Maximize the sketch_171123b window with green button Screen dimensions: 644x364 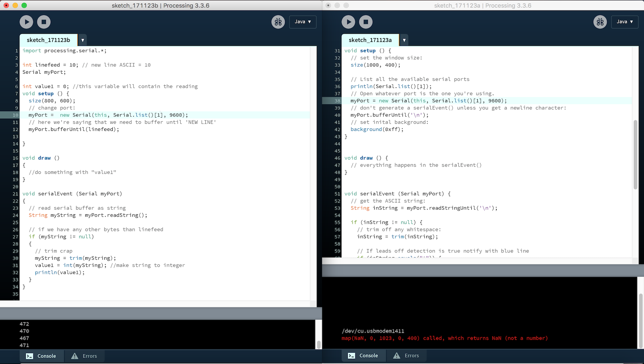[24, 5]
